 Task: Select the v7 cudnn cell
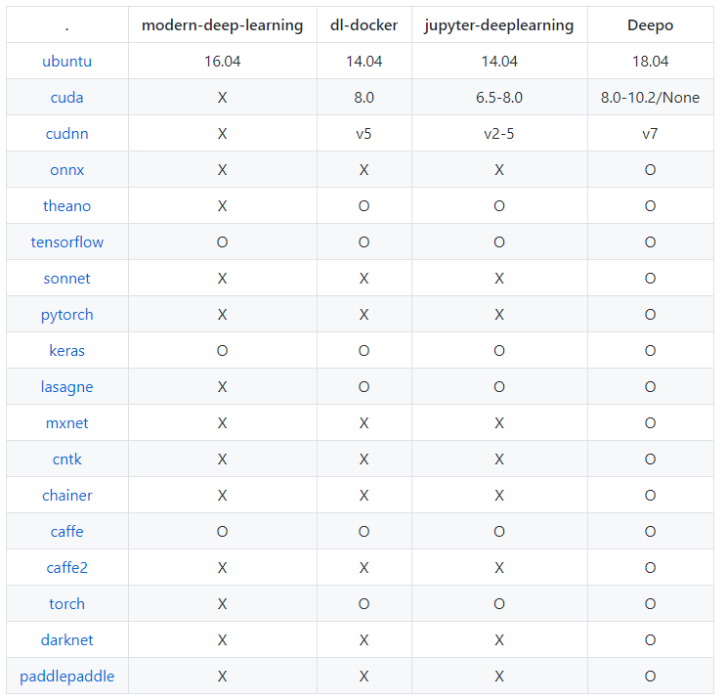tap(650, 134)
